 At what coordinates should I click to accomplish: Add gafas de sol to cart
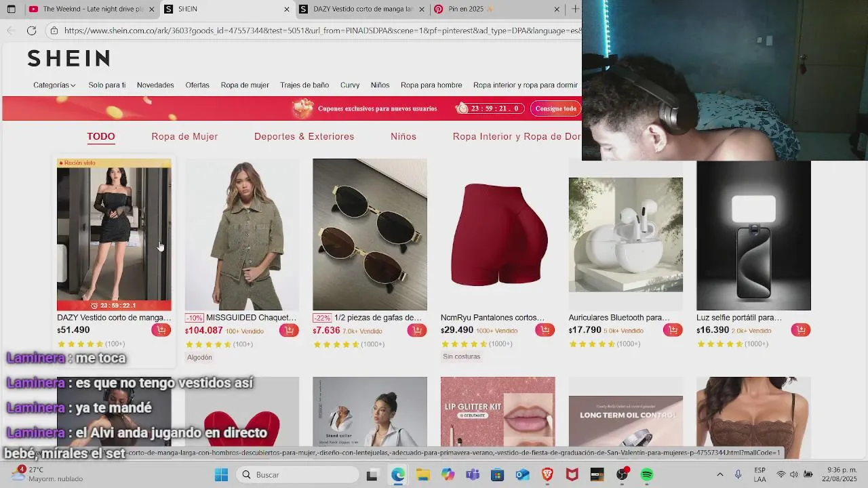416,330
